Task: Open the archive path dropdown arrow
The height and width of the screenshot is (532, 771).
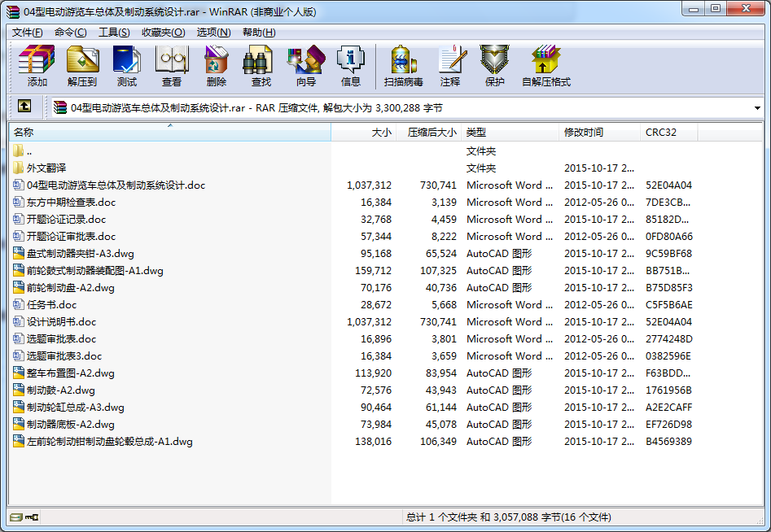Action: pyautogui.click(x=757, y=107)
